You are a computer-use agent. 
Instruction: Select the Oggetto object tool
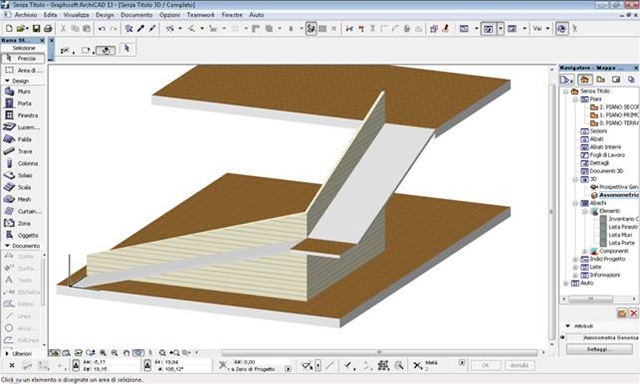click(23, 235)
